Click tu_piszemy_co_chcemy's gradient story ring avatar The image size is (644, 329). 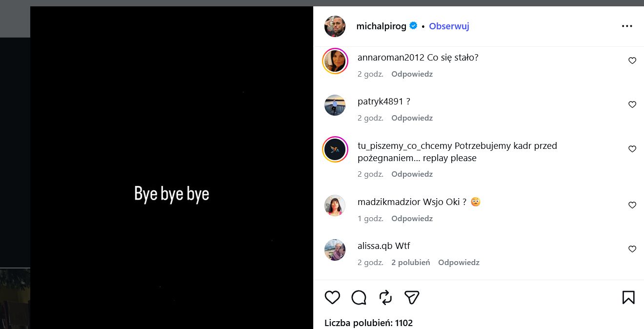335,149
